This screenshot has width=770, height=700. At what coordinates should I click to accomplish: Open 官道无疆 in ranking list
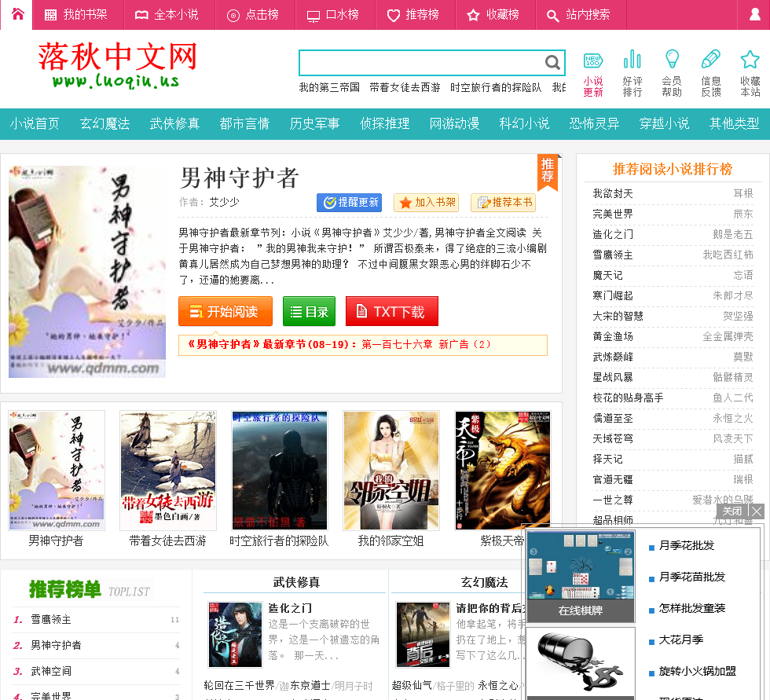point(613,479)
